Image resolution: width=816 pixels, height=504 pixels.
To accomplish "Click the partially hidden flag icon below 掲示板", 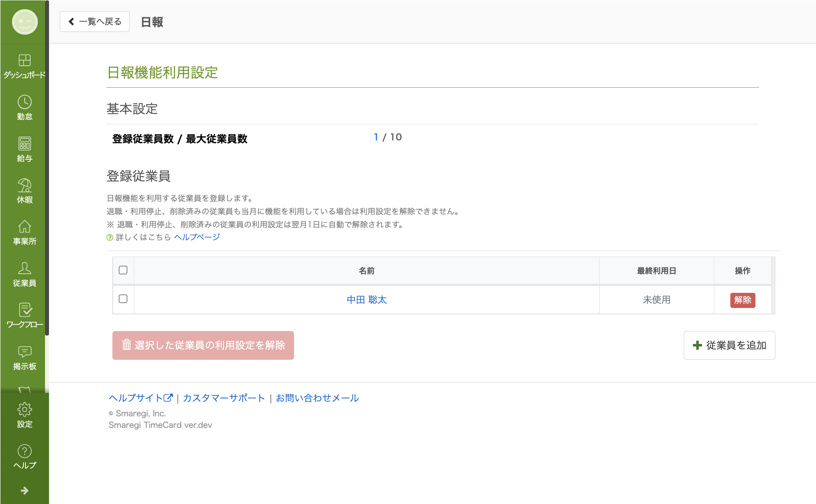I will click(25, 389).
